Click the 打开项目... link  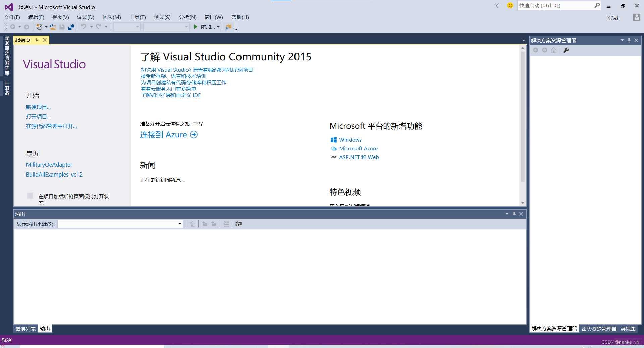point(38,116)
